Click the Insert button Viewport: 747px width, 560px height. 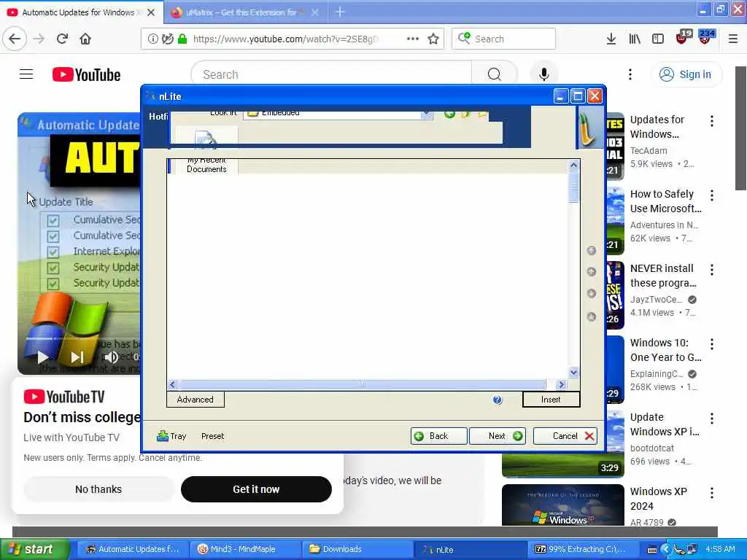click(x=551, y=399)
